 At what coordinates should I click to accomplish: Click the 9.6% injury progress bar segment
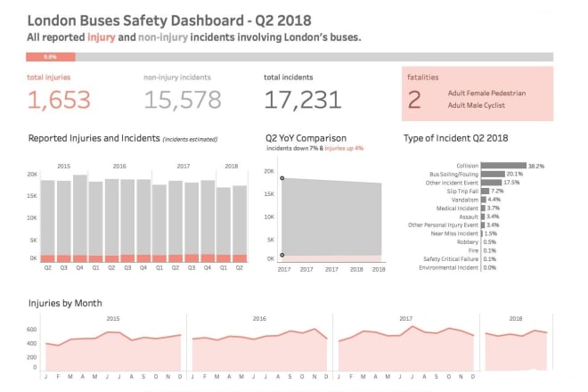tap(51, 57)
